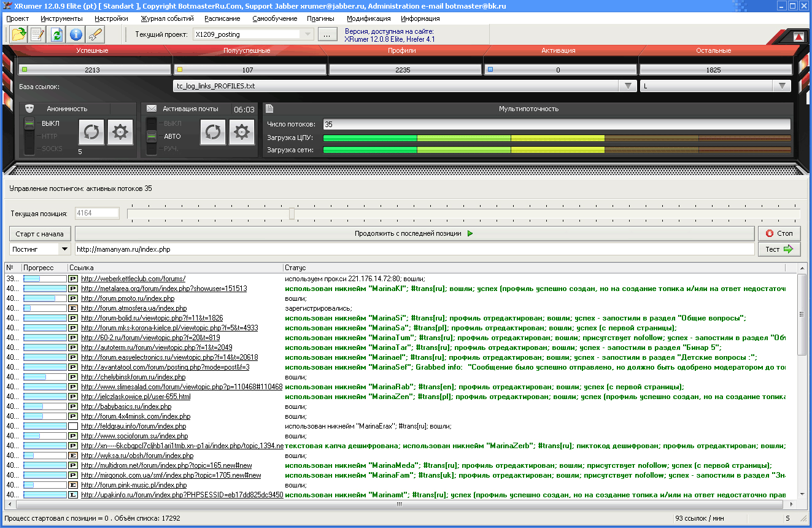The height and width of the screenshot is (528, 812).
Task: Set anonymity switch to ВЫКЛ
Action: (50, 123)
